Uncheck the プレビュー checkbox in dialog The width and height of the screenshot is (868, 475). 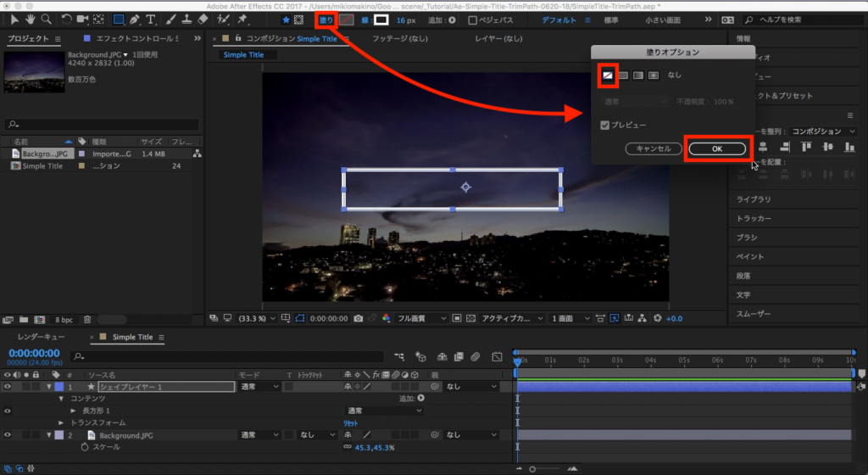pos(604,125)
